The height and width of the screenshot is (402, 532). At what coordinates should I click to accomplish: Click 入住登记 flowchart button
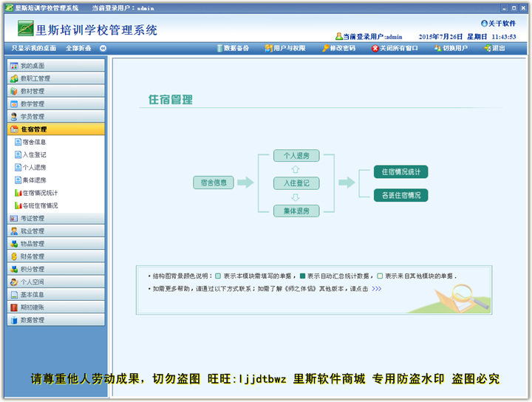click(x=296, y=183)
